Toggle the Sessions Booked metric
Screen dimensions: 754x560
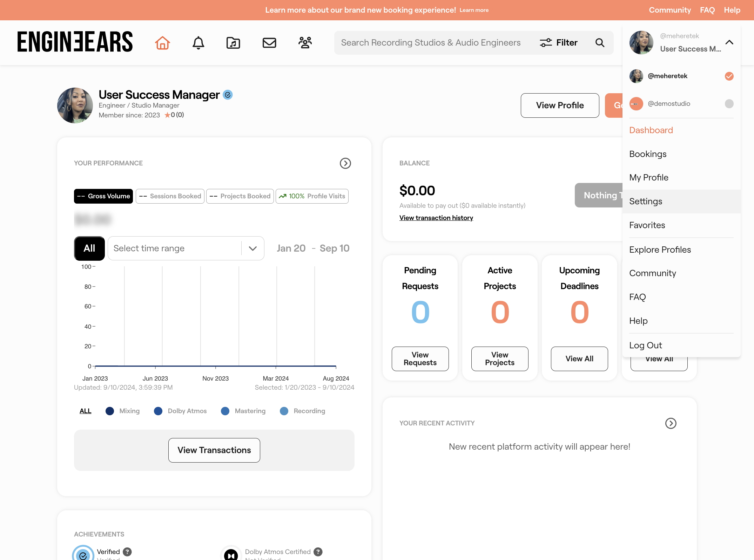[x=170, y=196]
